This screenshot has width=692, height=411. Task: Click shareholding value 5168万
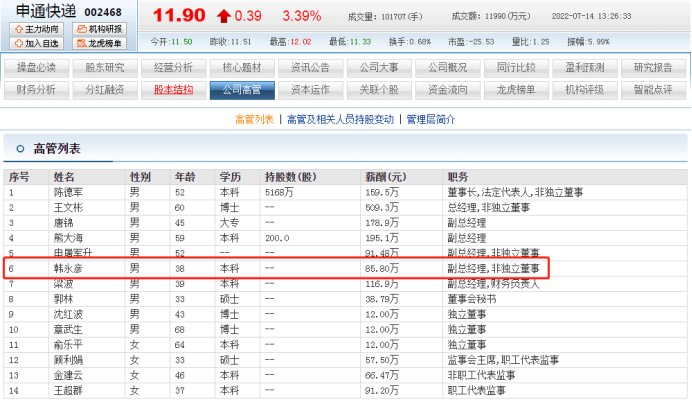point(279,192)
